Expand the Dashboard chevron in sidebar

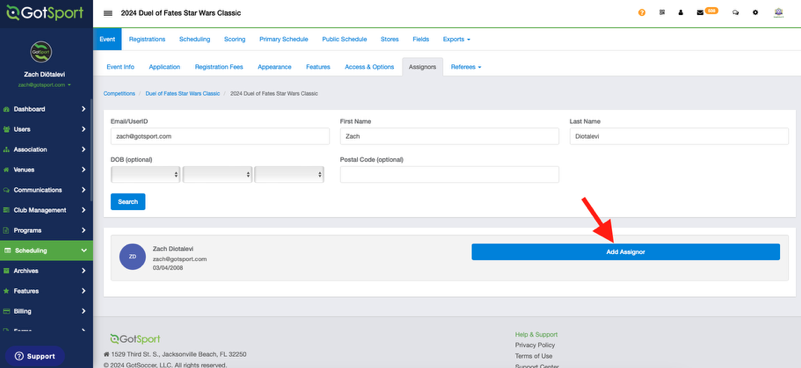84,109
